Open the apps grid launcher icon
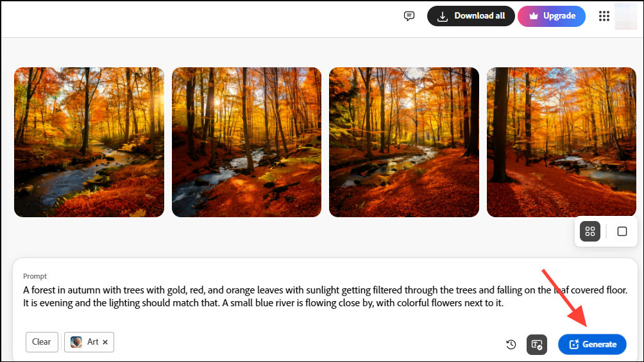 point(604,16)
